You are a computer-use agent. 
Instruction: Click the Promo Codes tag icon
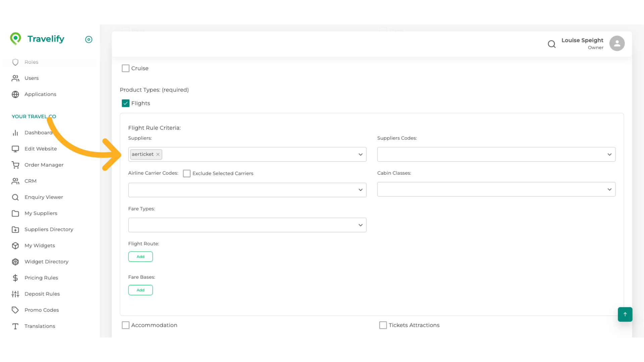(x=15, y=310)
